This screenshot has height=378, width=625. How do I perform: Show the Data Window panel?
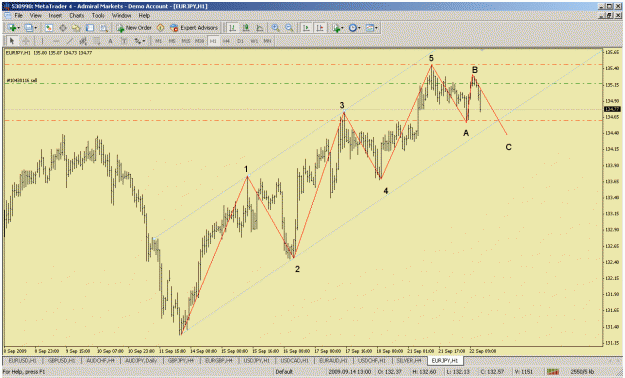[x=63, y=28]
